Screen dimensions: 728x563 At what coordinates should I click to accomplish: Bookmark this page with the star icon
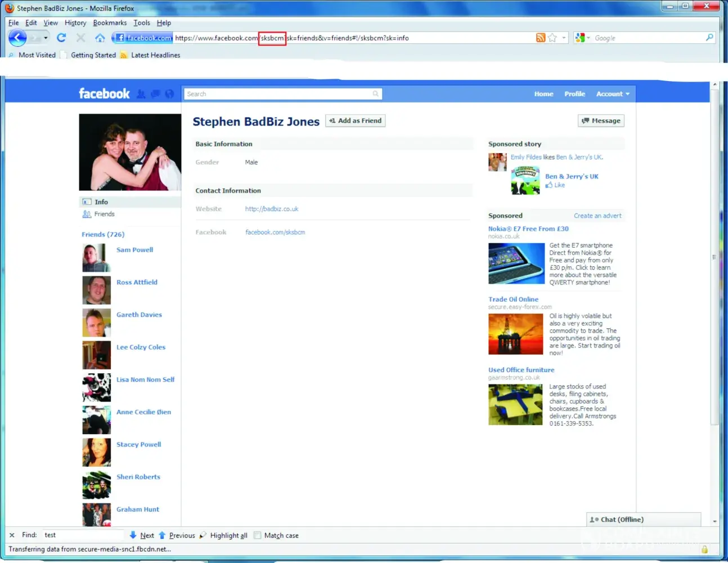pyautogui.click(x=552, y=38)
